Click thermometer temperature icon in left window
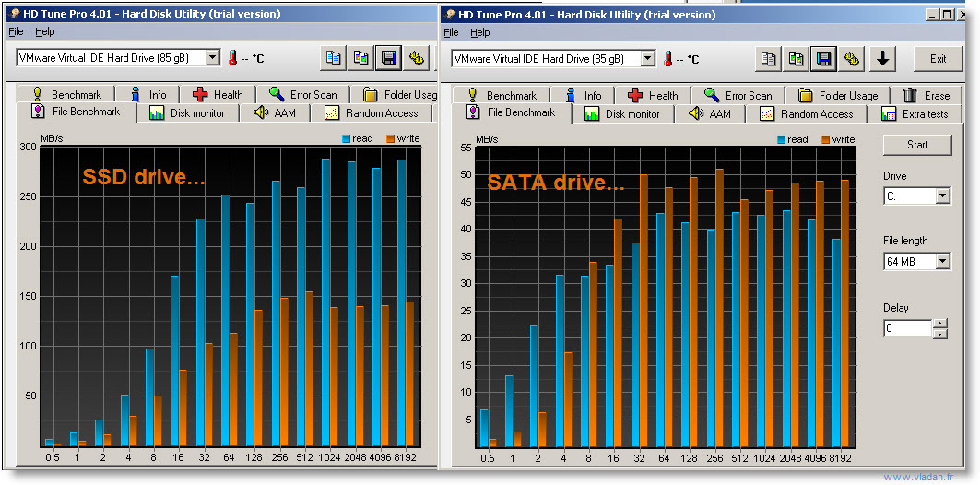The image size is (980, 485). pos(233,58)
